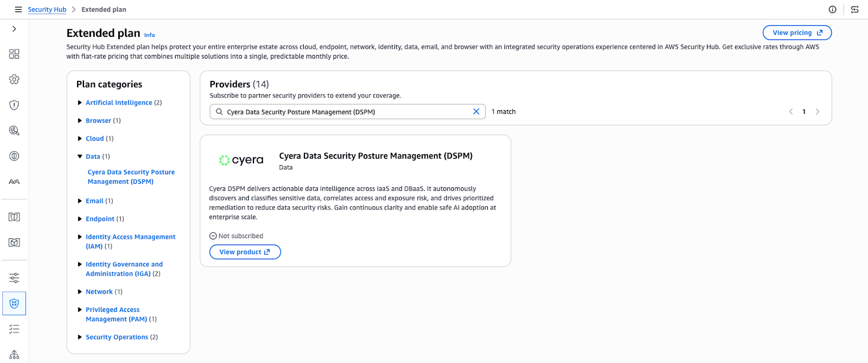Go to previous page of providers
Viewport: 868px width, 363px height.
[790, 112]
